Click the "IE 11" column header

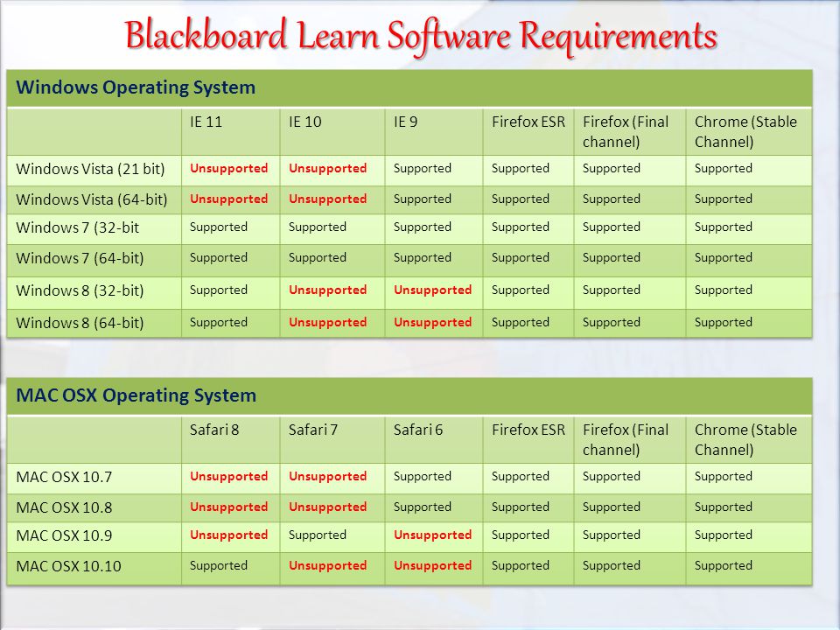[206, 122]
